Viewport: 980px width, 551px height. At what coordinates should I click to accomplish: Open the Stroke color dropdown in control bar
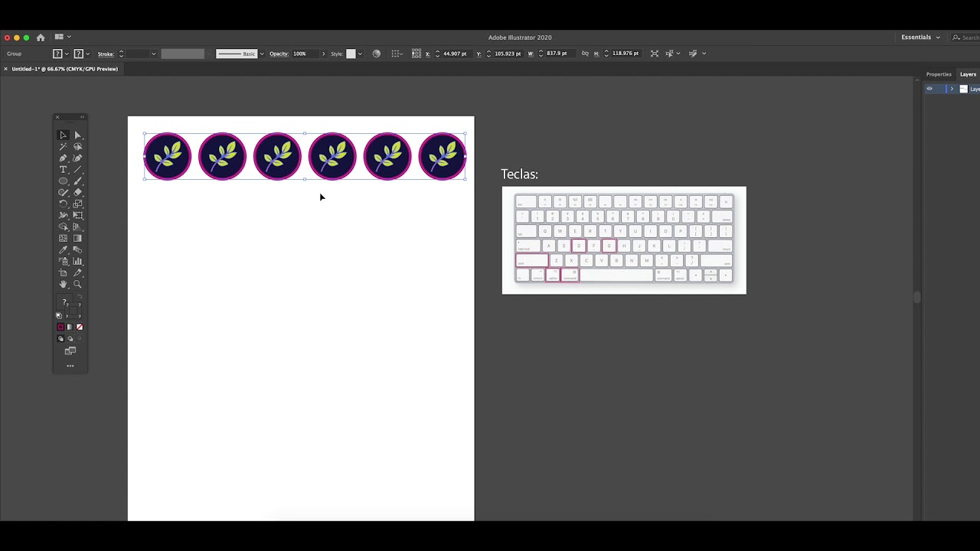click(x=88, y=54)
